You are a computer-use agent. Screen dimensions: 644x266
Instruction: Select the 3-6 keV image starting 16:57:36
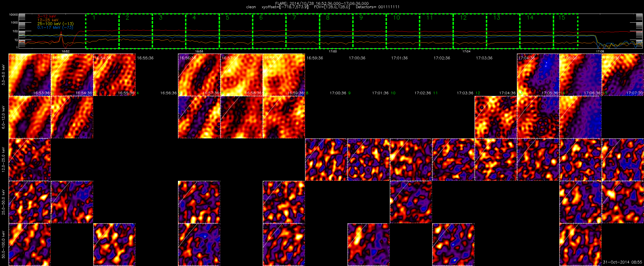[x=241, y=75]
